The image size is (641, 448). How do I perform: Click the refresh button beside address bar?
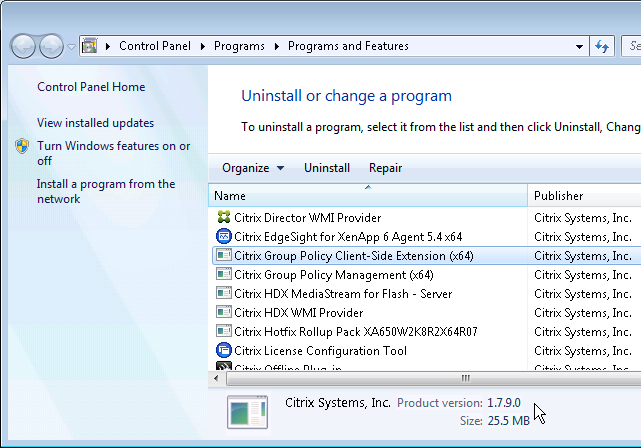[x=602, y=46]
